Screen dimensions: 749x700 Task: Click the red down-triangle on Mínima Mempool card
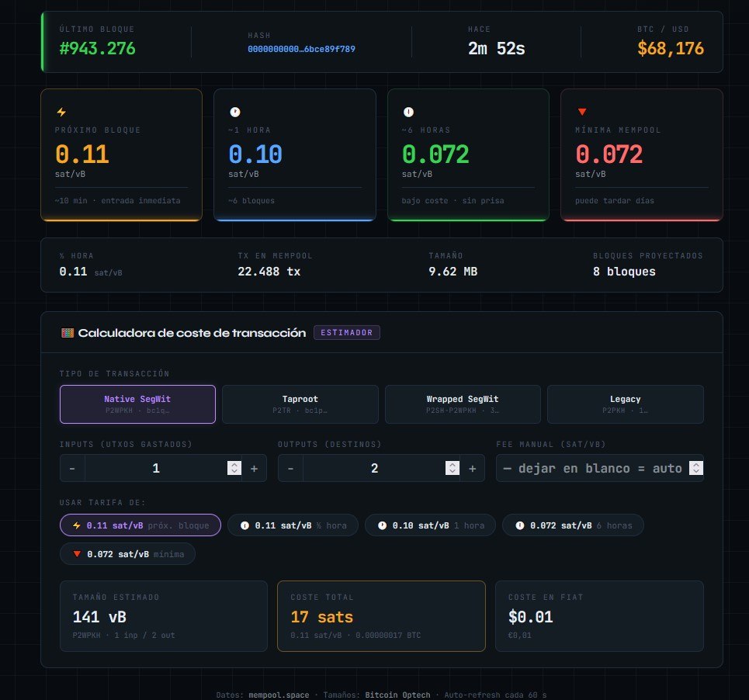582,112
